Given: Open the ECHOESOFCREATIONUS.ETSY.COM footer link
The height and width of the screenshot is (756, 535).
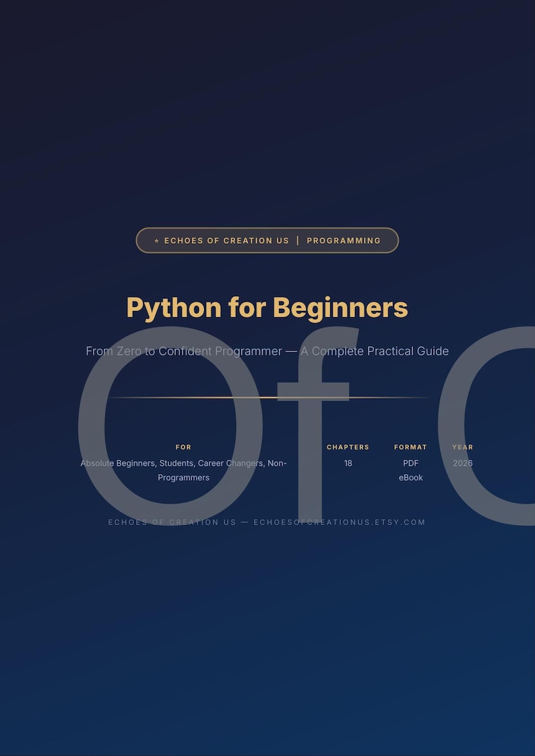Looking at the screenshot, I should pyautogui.click(x=340, y=522).
